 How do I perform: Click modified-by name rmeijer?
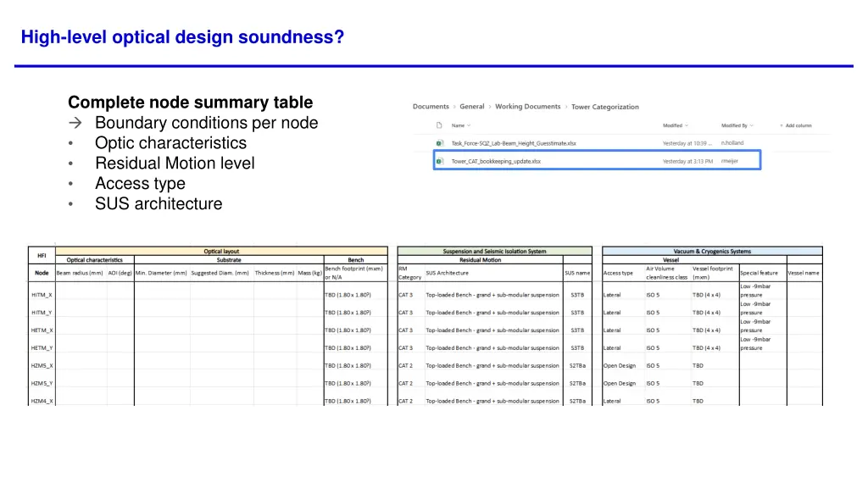[730, 162]
